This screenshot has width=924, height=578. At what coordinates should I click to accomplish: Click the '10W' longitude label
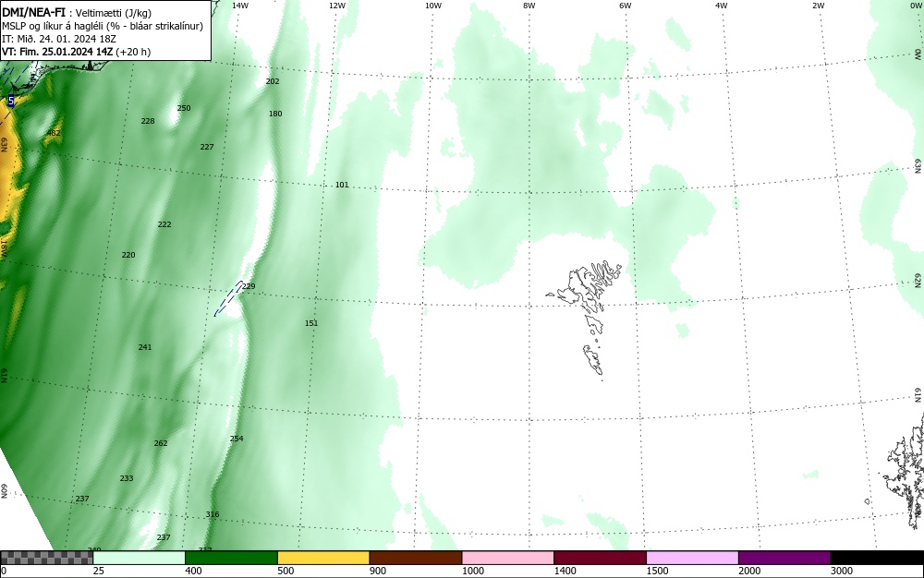coord(433,6)
